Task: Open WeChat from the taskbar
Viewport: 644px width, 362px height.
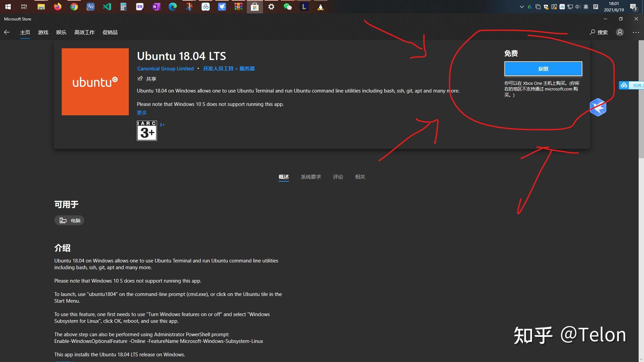Action: (x=288, y=7)
